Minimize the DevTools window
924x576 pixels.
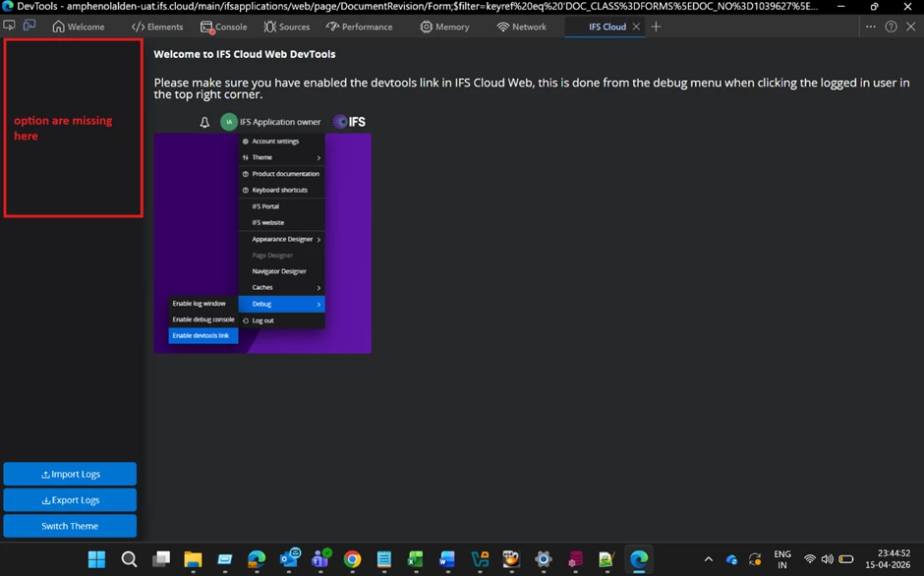click(x=840, y=7)
